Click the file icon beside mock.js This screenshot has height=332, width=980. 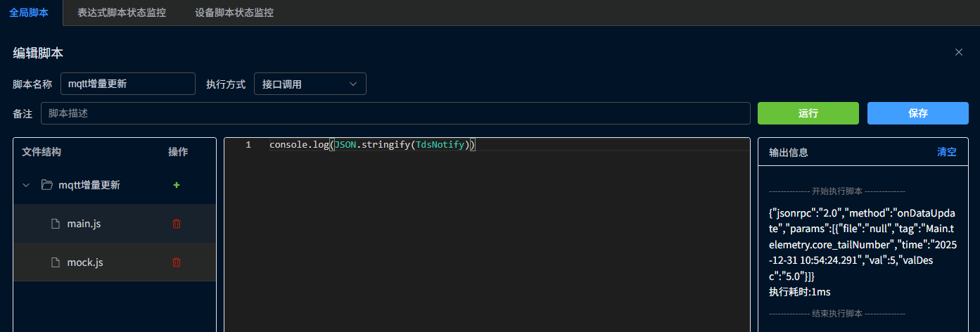[x=56, y=262]
